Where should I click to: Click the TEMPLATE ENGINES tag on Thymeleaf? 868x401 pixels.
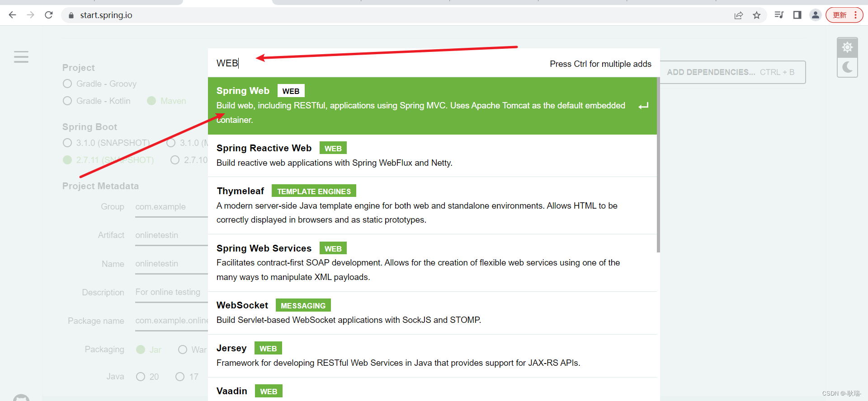(x=314, y=191)
